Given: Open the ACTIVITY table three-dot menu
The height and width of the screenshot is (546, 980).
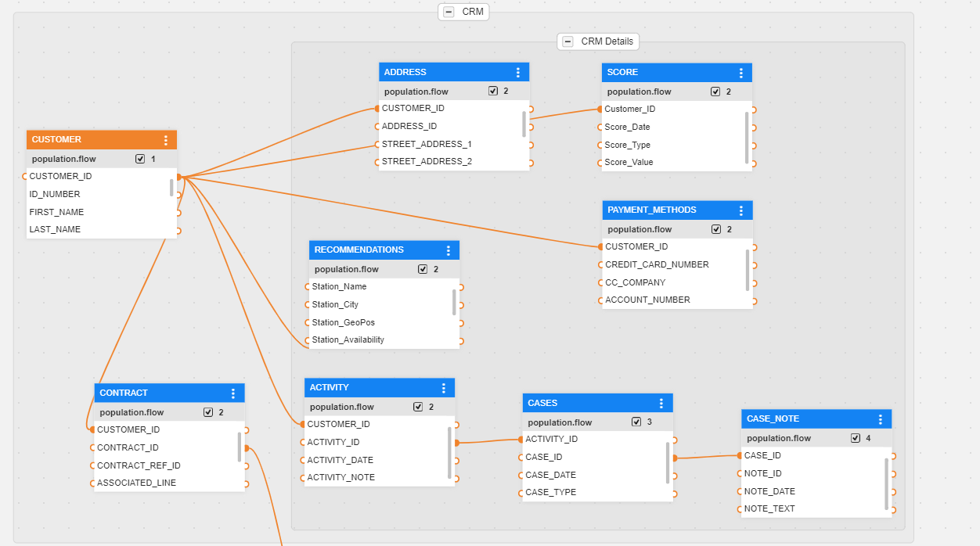Looking at the screenshot, I should (444, 388).
